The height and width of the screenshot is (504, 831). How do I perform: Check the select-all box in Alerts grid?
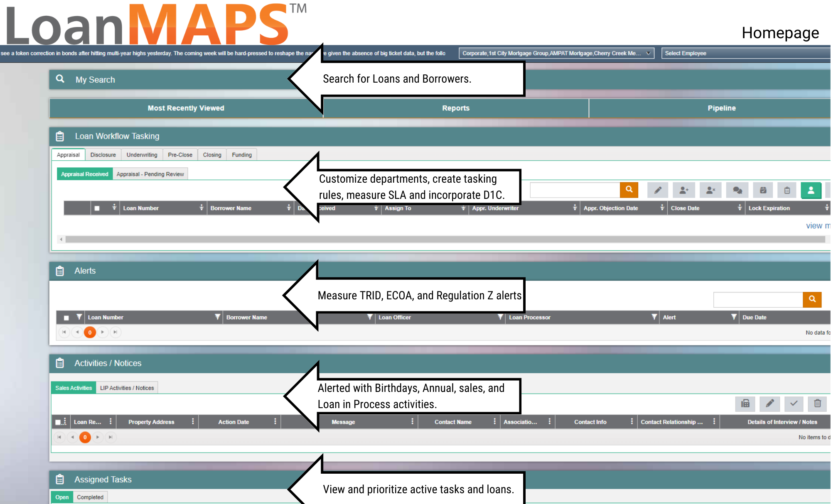pyautogui.click(x=65, y=317)
